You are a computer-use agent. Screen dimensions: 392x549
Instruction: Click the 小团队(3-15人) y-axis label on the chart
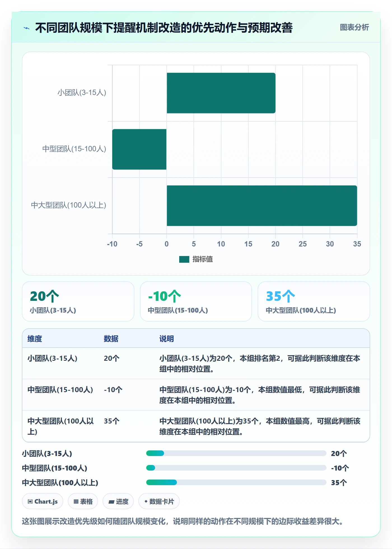(x=82, y=93)
